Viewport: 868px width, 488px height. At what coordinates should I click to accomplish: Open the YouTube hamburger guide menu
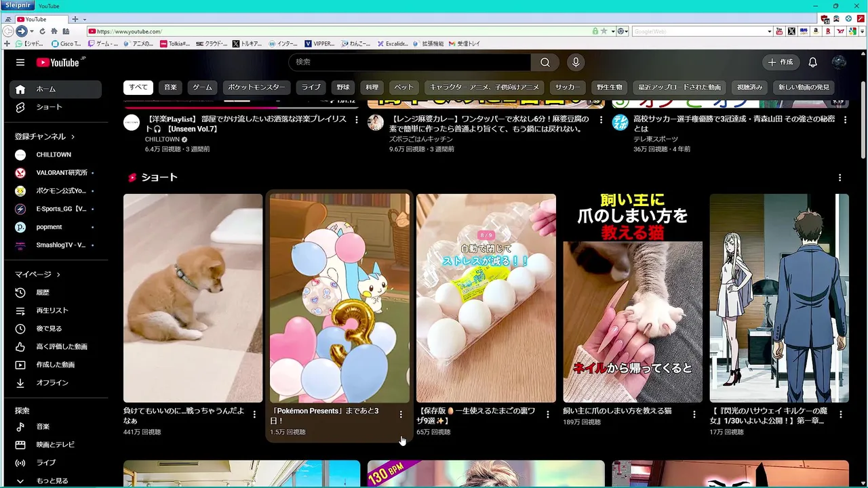click(20, 62)
